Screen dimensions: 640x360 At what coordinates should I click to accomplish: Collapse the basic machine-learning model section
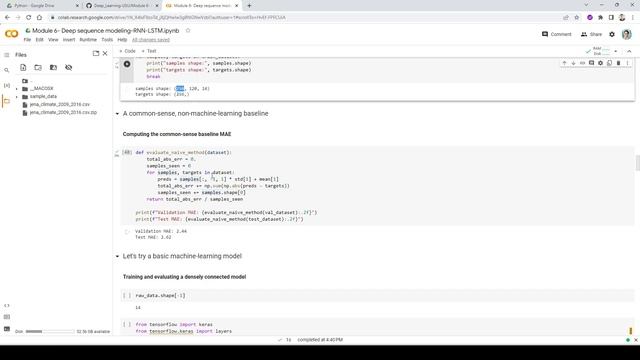click(117, 256)
